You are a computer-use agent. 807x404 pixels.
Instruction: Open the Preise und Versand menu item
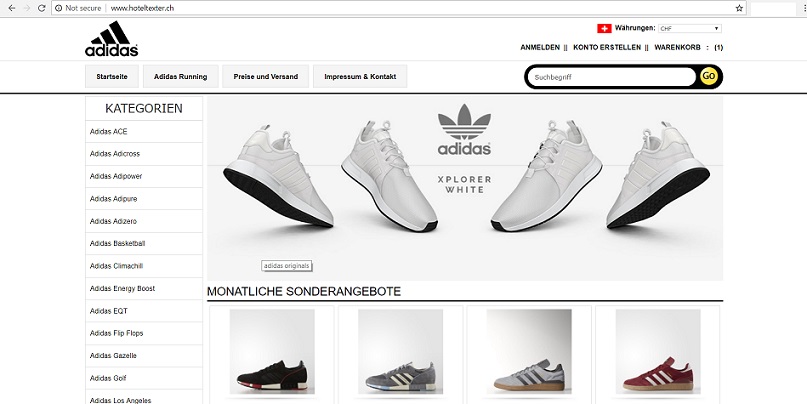[266, 77]
